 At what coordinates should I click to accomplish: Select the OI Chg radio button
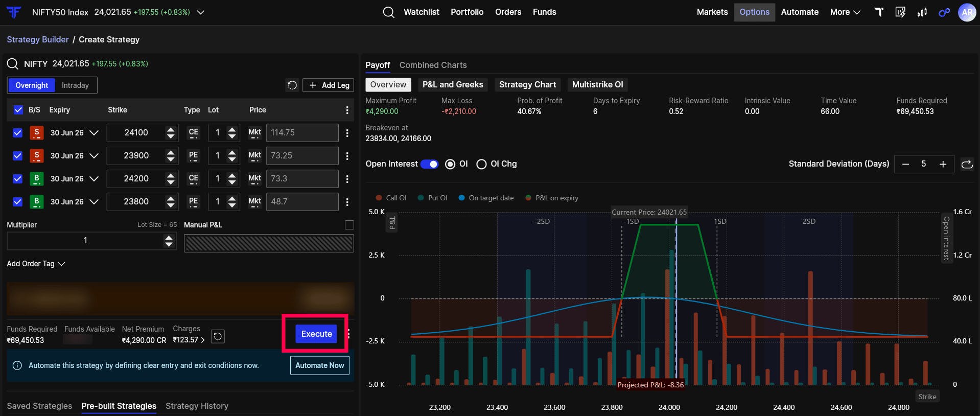[481, 164]
